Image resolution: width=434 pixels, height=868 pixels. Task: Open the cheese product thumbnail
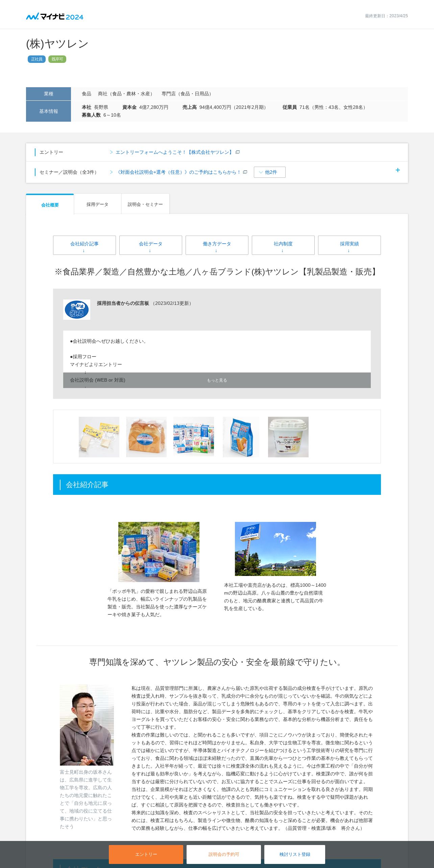(x=99, y=437)
